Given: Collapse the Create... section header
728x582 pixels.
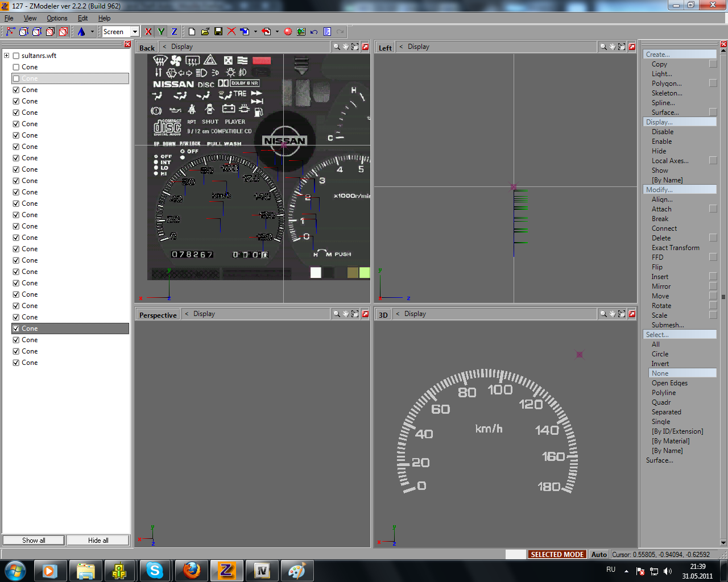Looking at the screenshot, I should 680,55.
